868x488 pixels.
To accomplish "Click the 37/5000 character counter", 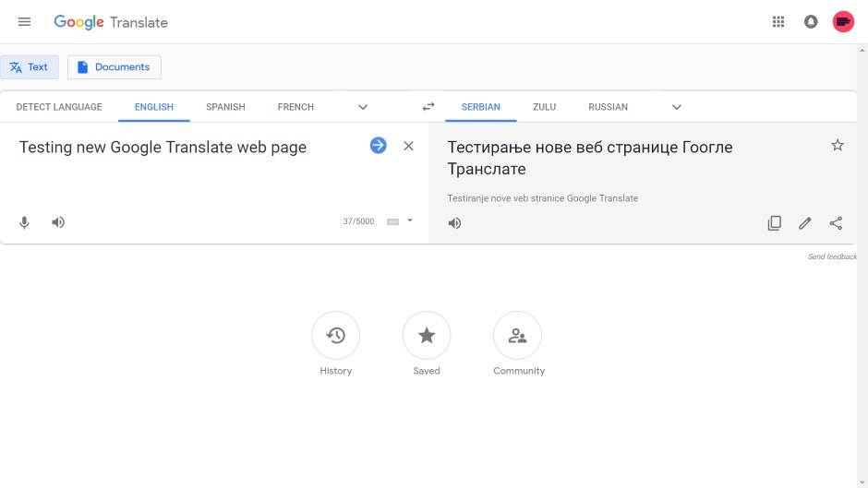I will coord(358,221).
